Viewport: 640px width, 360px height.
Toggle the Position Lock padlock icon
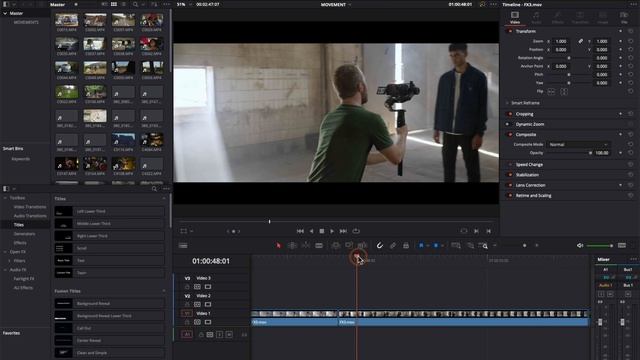click(406, 245)
